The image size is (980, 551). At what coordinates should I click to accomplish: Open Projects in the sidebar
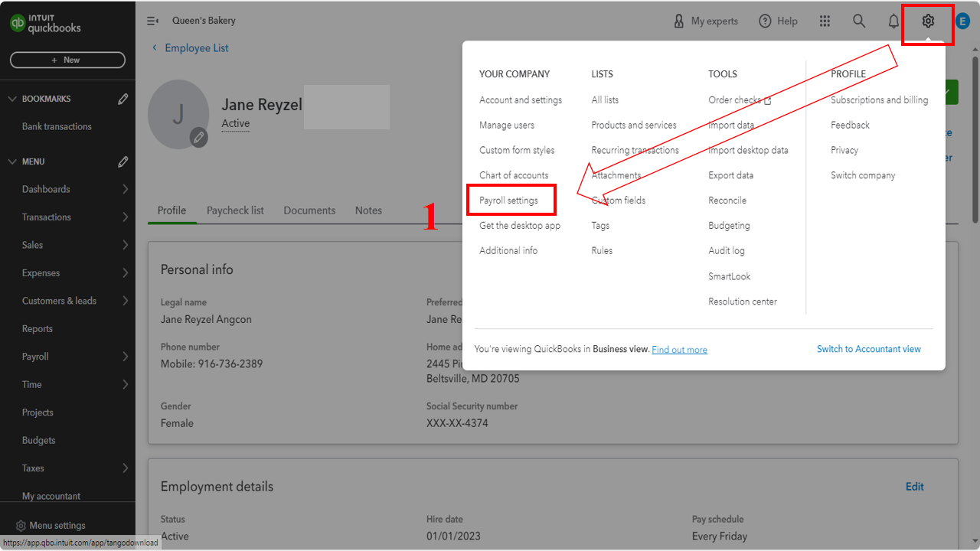(x=38, y=412)
